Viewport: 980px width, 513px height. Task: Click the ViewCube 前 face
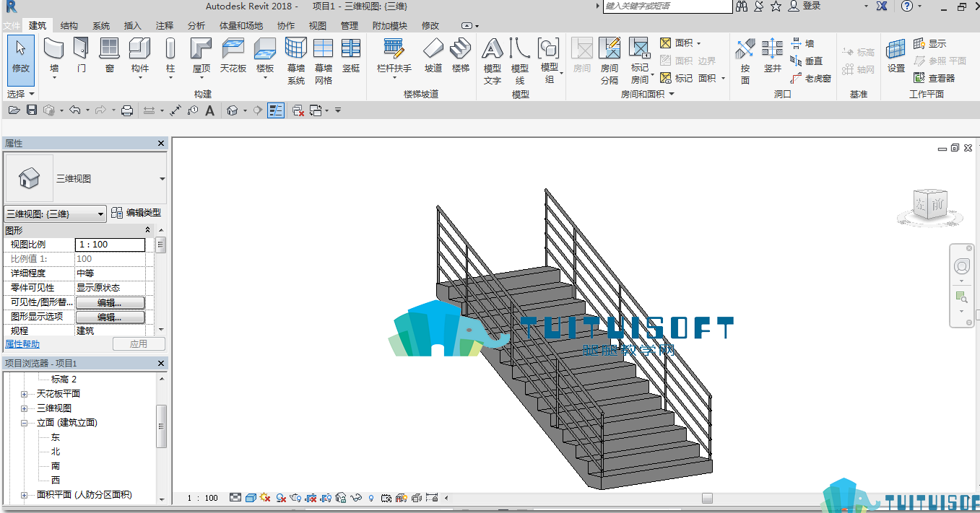point(937,205)
